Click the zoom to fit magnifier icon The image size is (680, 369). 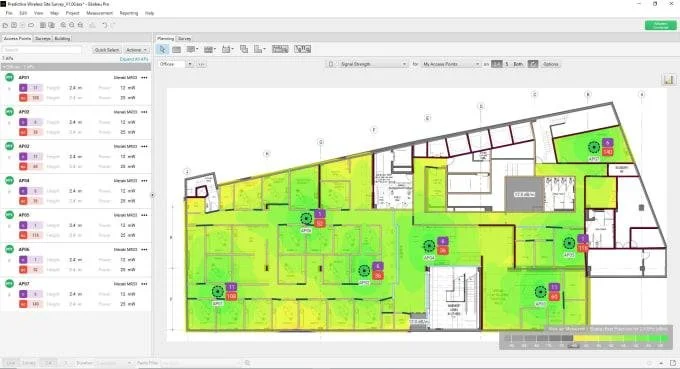[x=80, y=25]
